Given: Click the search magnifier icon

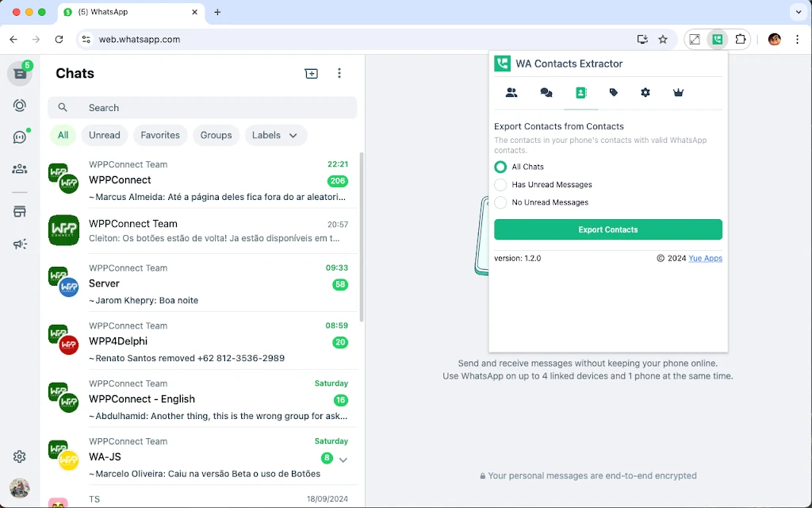Looking at the screenshot, I should tap(63, 107).
